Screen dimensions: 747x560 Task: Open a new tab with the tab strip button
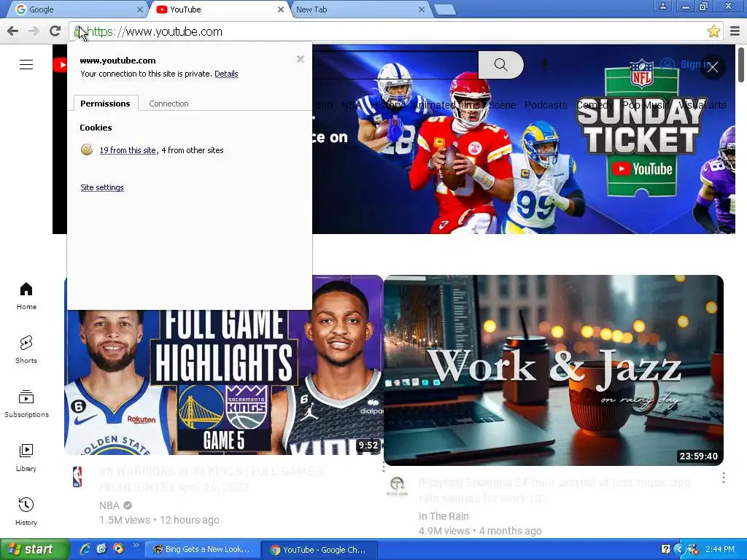pos(445,9)
